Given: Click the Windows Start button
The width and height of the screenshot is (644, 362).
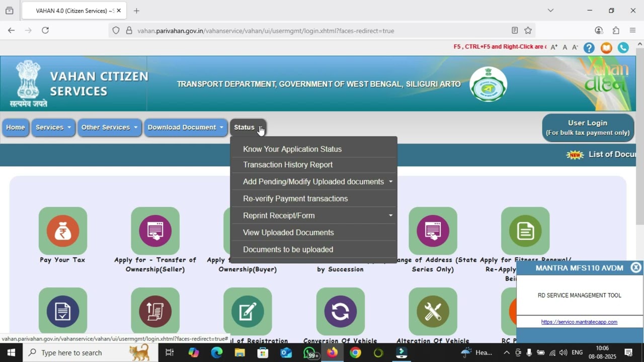Looking at the screenshot, I should coord(11,352).
